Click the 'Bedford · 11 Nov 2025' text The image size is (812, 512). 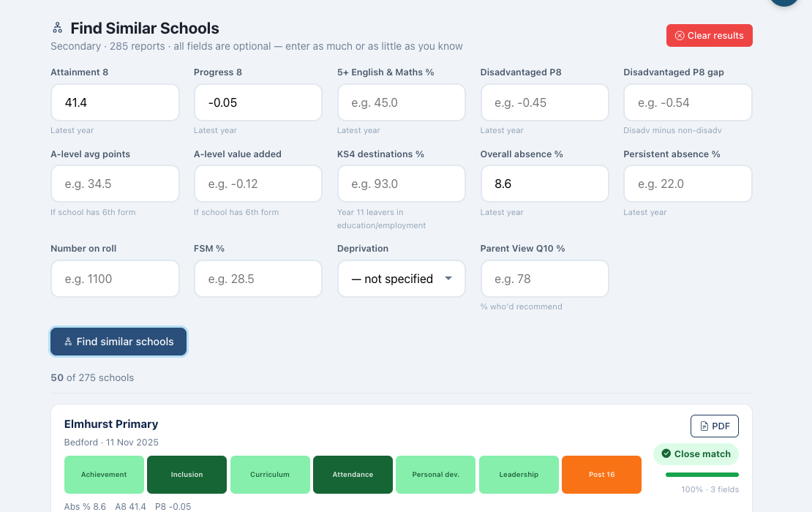tap(111, 443)
